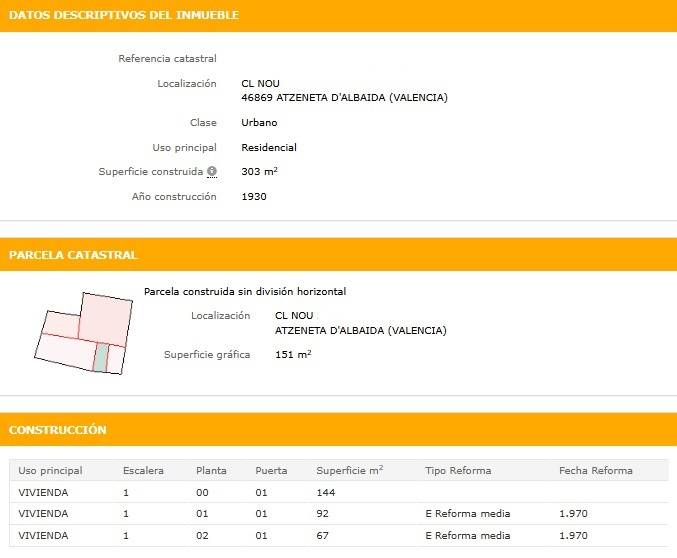
Task: Collapse the Datos Descriptivos del Inmueble header
Action: 338,15
